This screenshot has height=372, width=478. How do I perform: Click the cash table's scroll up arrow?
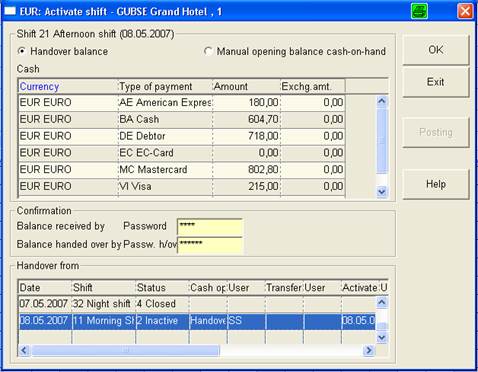[x=382, y=101]
